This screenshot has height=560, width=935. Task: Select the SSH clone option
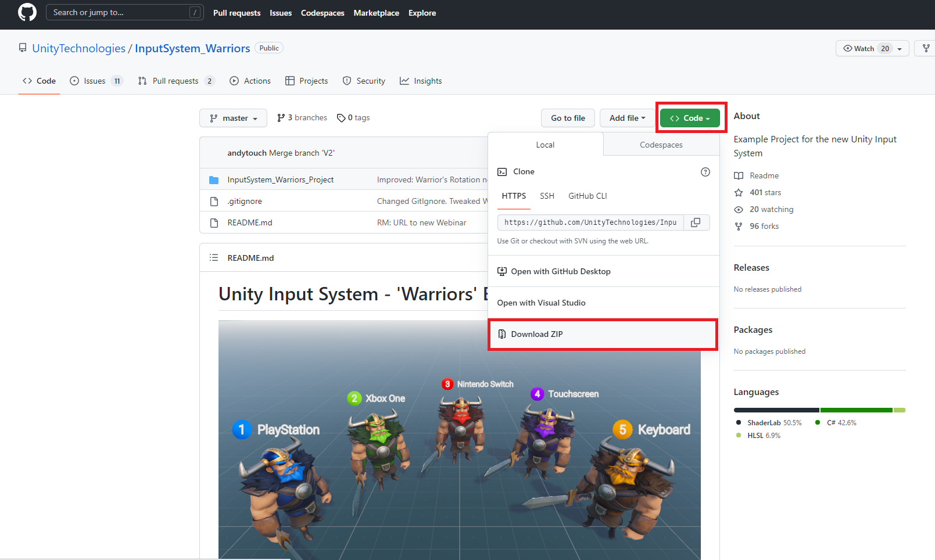tap(547, 196)
